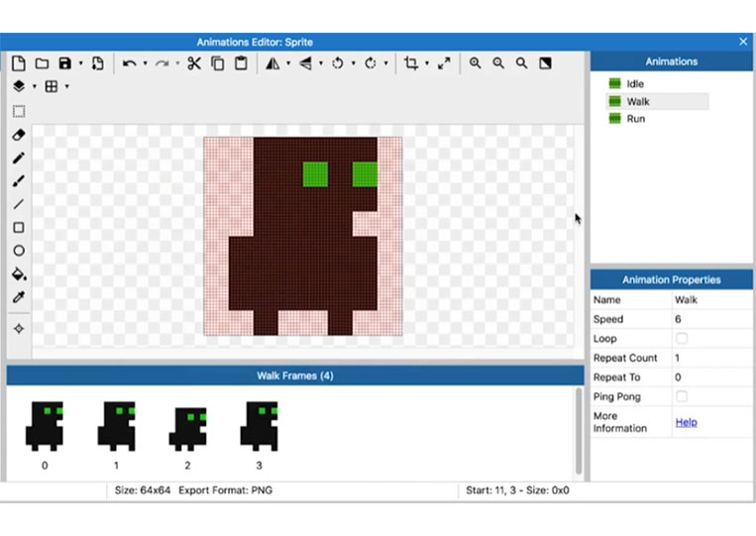The width and height of the screenshot is (756, 536).
Task: Rotate the sprite counter-clockwise
Action: click(x=338, y=63)
